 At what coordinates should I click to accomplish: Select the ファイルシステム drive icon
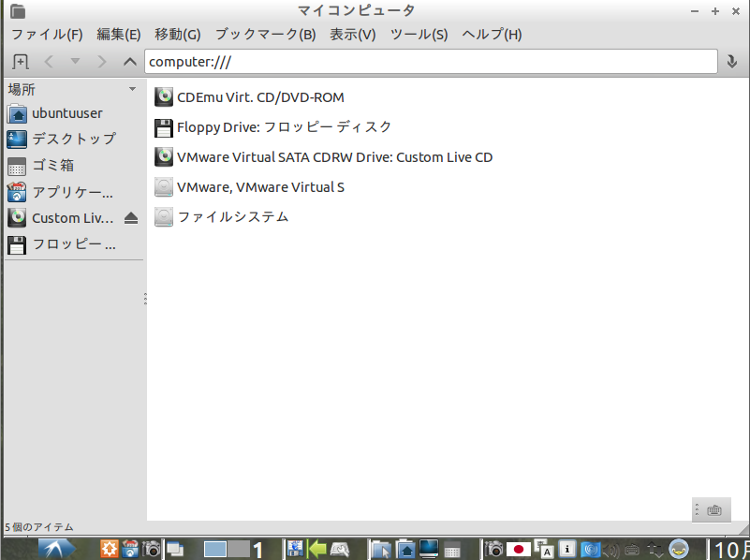point(164,217)
